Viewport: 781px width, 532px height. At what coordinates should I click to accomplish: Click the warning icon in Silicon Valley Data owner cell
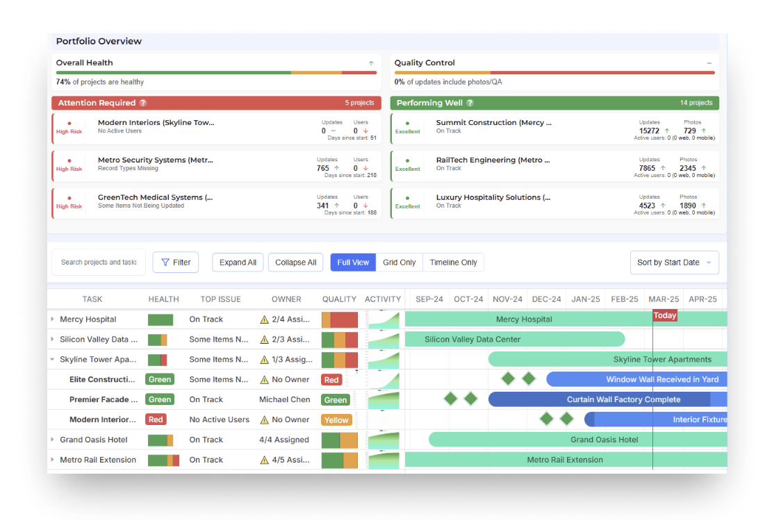[x=265, y=340]
